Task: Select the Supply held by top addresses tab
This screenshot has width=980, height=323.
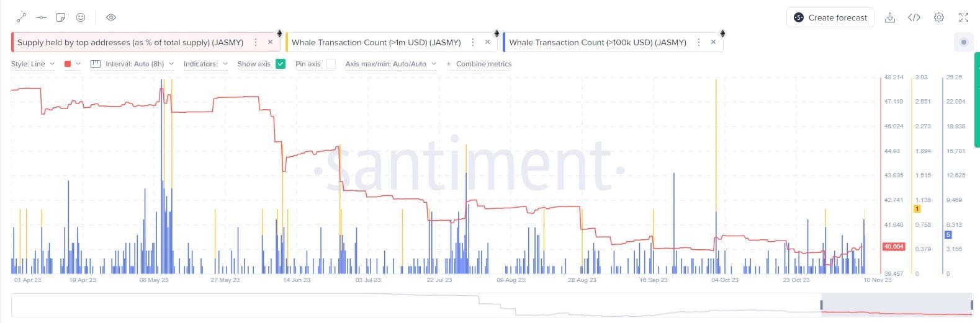Action: point(130,42)
